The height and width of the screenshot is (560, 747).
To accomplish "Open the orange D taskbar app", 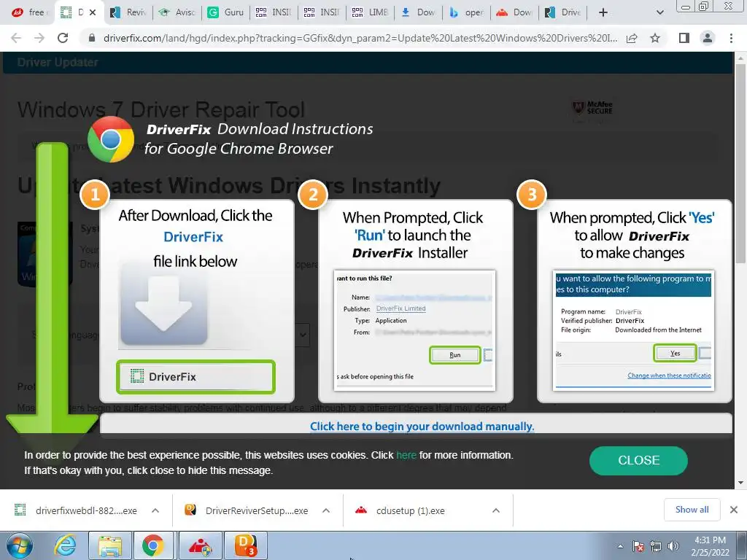I will [x=246, y=545].
